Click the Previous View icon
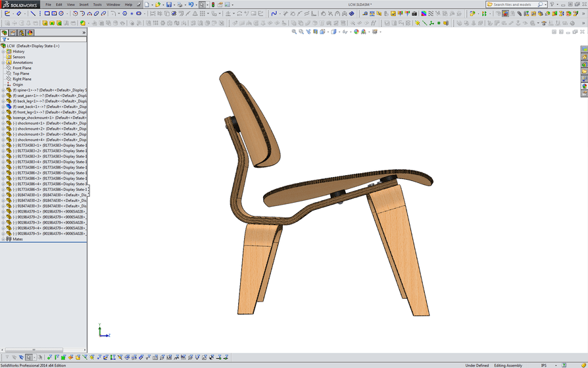 tap(308, 32)
